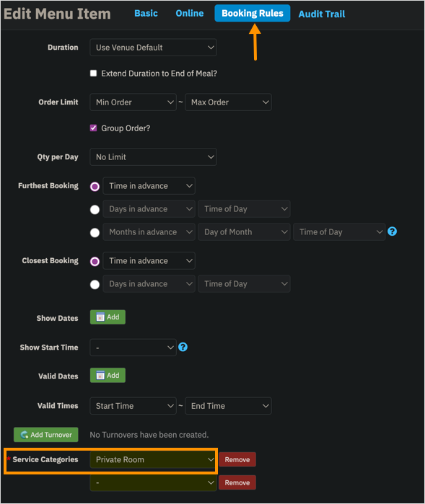The image size is (425, 504).
Task: Open the Audit Trail tab
Action: [x=322, y=14]
